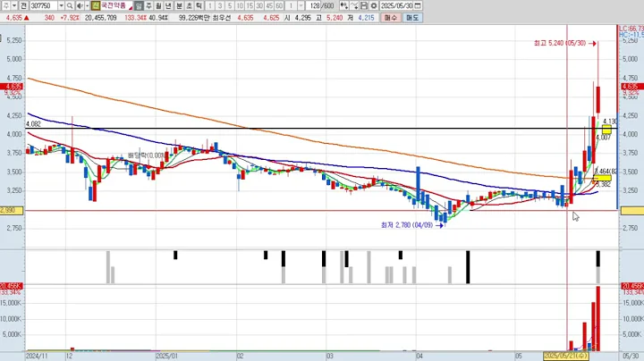Click the line overlay tool icon
This screenshot has height=361, width=644.
click(354, 5)
